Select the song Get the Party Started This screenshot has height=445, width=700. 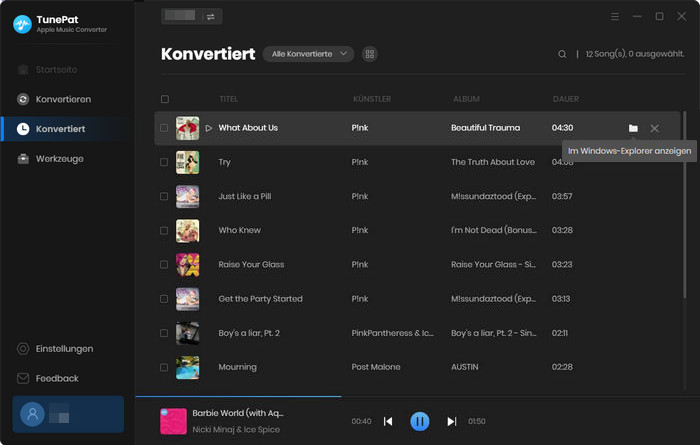260,299
